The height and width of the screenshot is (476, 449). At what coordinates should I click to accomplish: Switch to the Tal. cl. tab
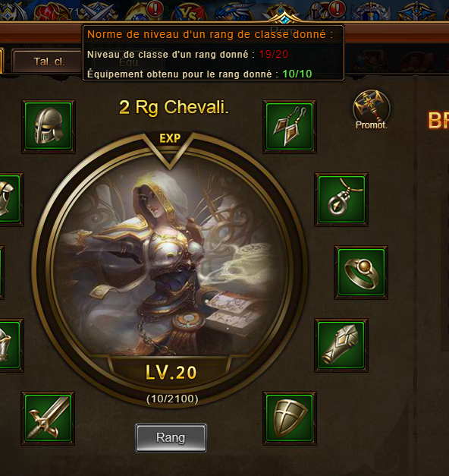tap(49, 61)
